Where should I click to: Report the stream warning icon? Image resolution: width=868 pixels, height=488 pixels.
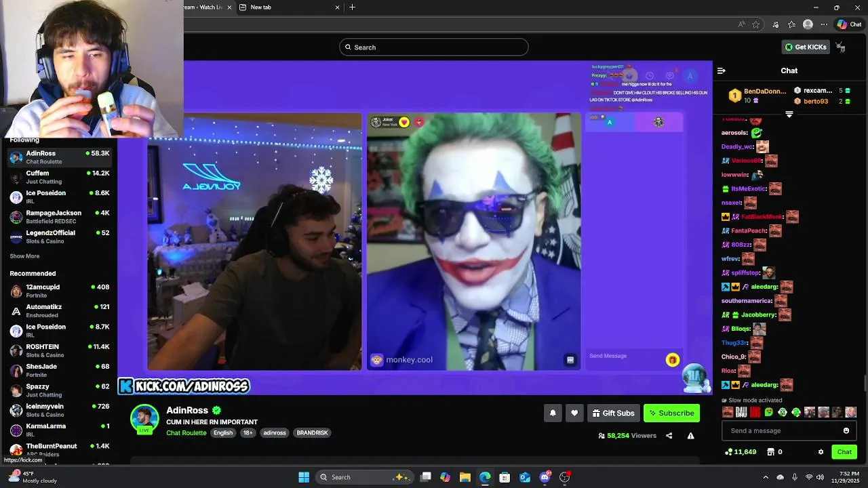(x=690, y=436)
